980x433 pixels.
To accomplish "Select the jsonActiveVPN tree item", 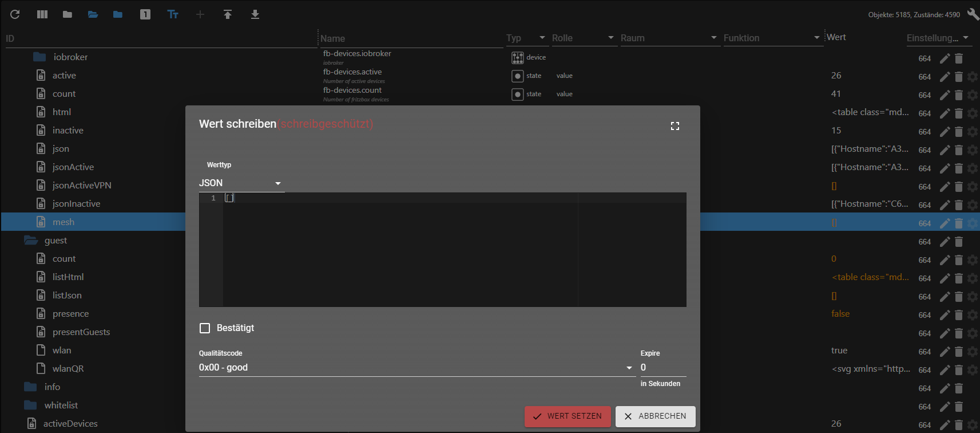I will point(82,186).
